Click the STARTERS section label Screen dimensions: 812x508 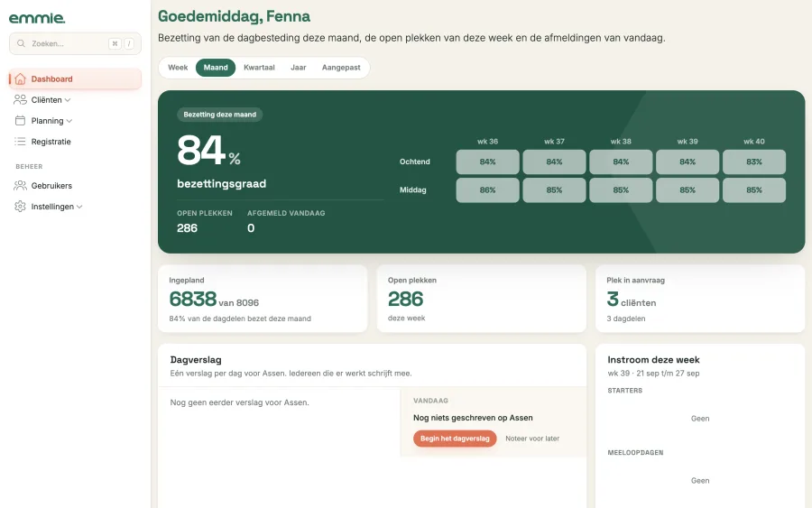(625, 391)
